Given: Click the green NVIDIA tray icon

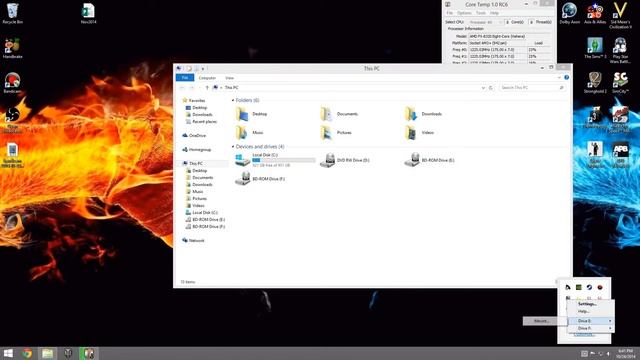Looking at the screenshot, I should 578,287.
